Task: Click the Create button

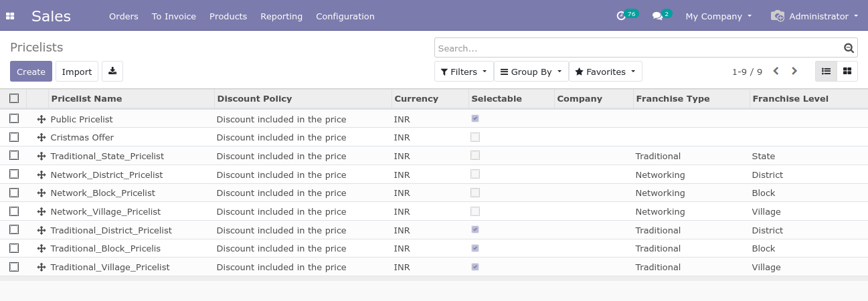Action: tap(31, 72)
